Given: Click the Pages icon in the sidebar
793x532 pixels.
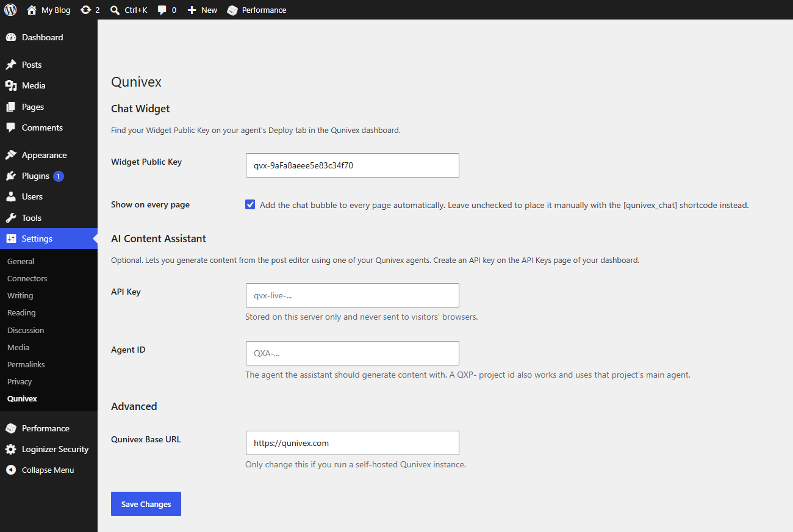Looking at the screenshot, I should [11, 107].
